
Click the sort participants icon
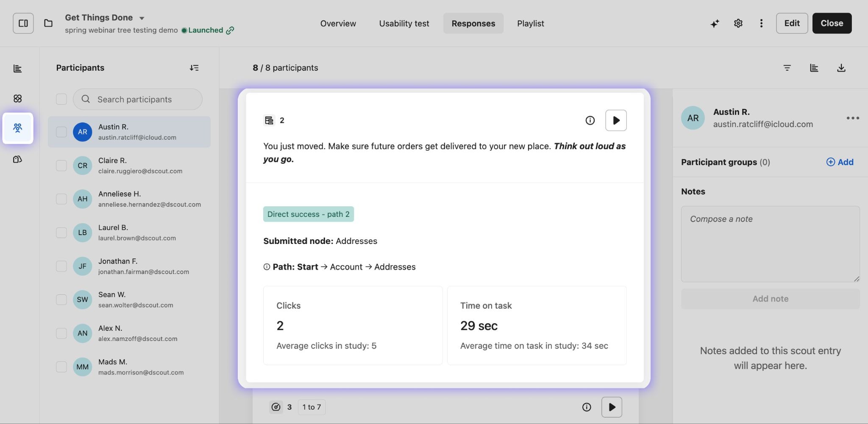click(x=194, y=68)
